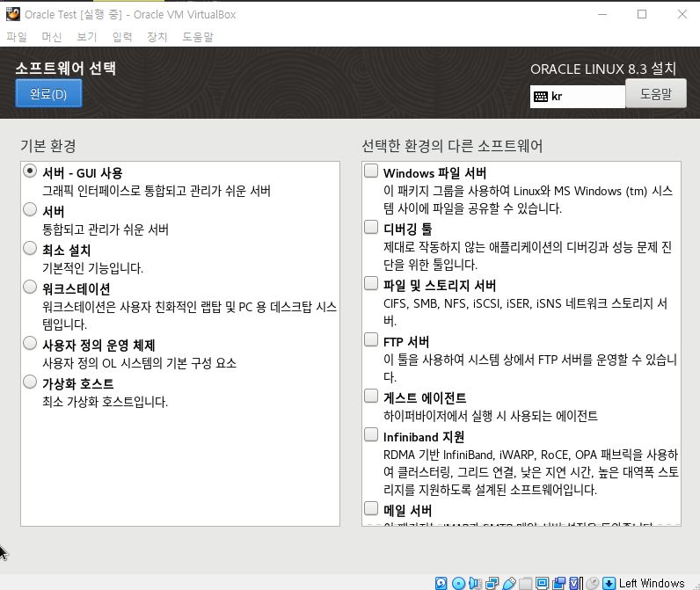Click the window title 'Oracle Test [실행 중]'
The width and height of the screenshot is (700, 590).
pos(73,15)
